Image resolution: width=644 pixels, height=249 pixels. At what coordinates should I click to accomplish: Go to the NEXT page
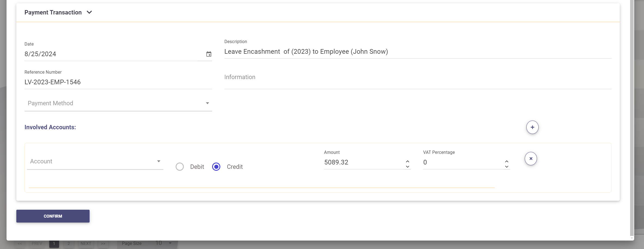point(86,244)
